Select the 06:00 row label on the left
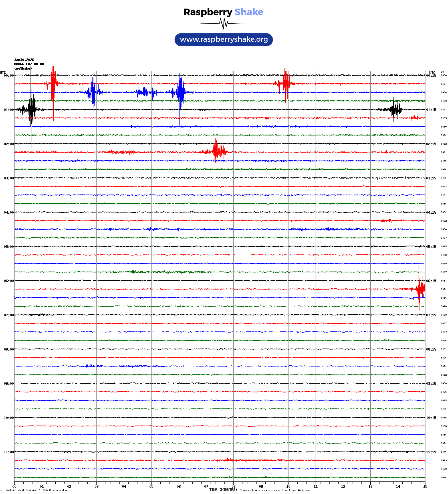This screenshot has width=448, height=494. pyautogui.click(x=9, y=281)
